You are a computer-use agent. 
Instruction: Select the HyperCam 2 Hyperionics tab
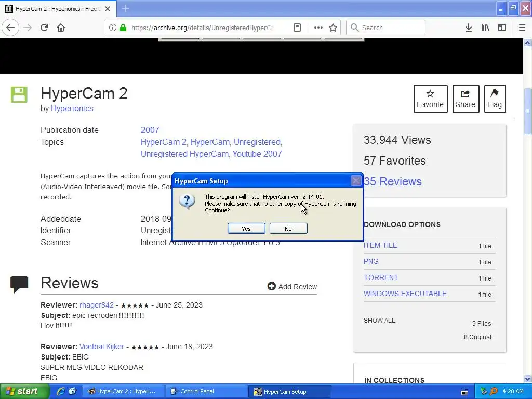58,9
